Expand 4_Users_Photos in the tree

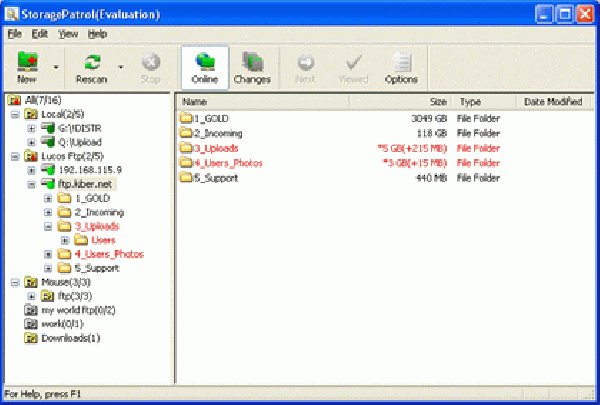tap(48, 255)
